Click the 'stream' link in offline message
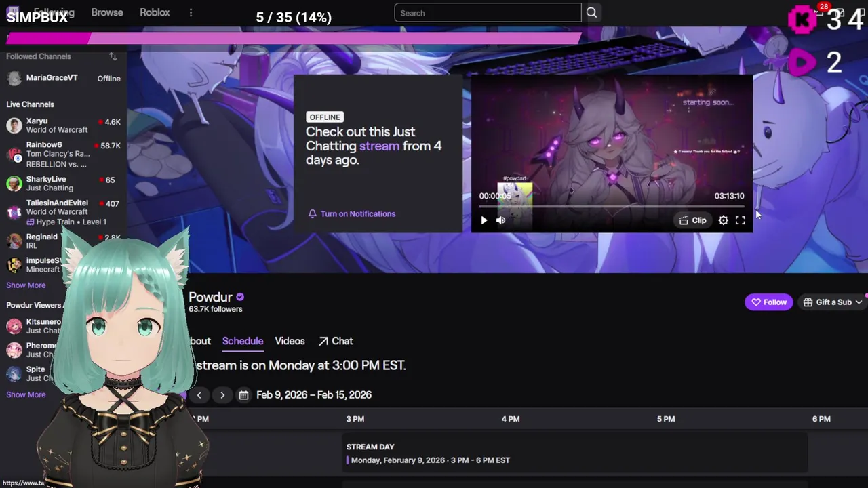 pyautogui.click(x=379, y=146)
